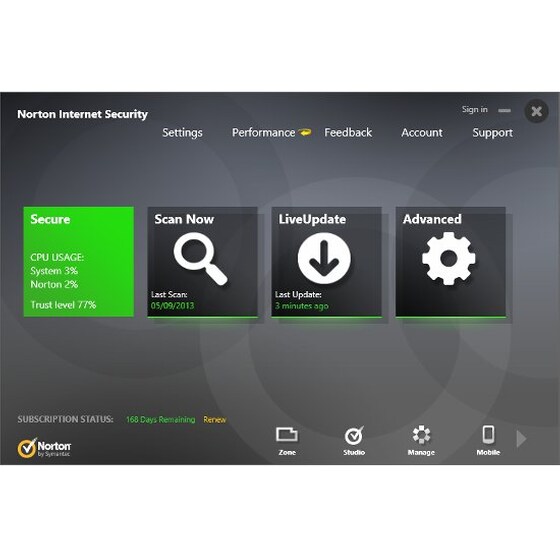Image resolution: width=560 pixels, height=560 pixels.
Task: Open the Support menu item
Action: [492, 133]
